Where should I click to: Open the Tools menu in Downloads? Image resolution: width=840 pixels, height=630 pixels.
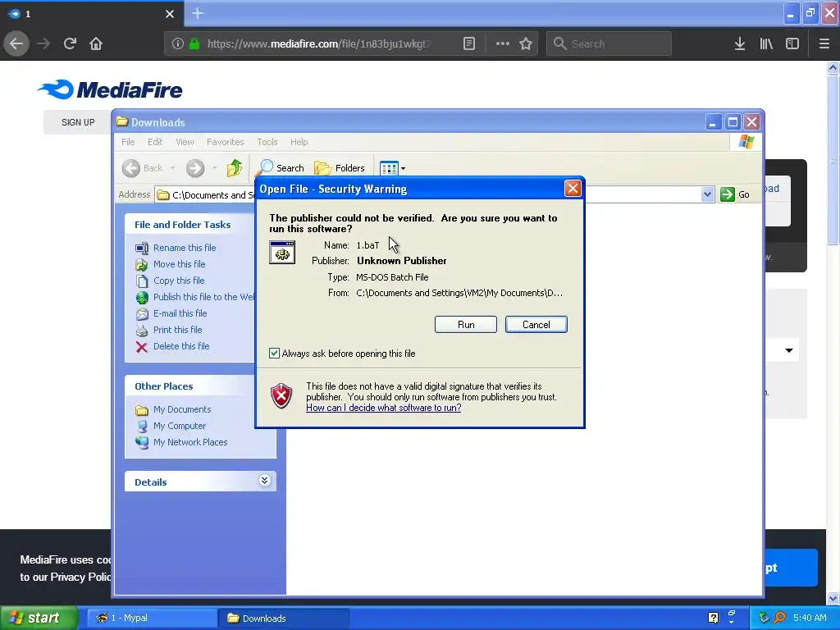[267, 142]
